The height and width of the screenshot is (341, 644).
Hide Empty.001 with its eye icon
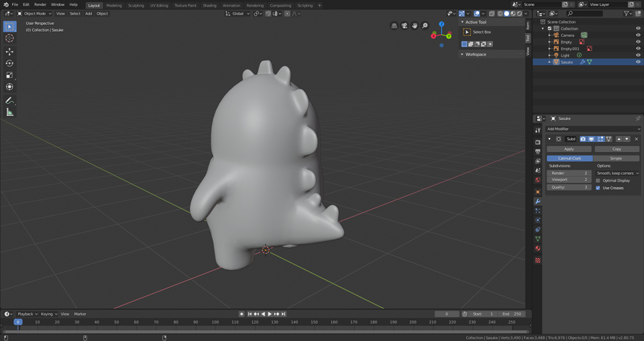click(x=638, y=48)
